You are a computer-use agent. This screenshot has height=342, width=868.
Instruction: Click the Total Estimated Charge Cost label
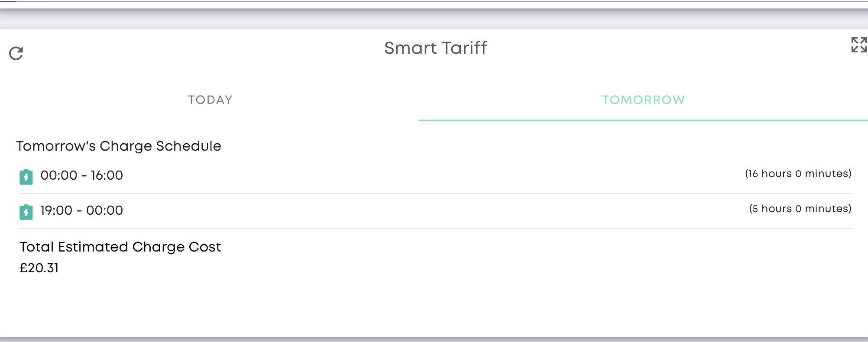[120, 247]
